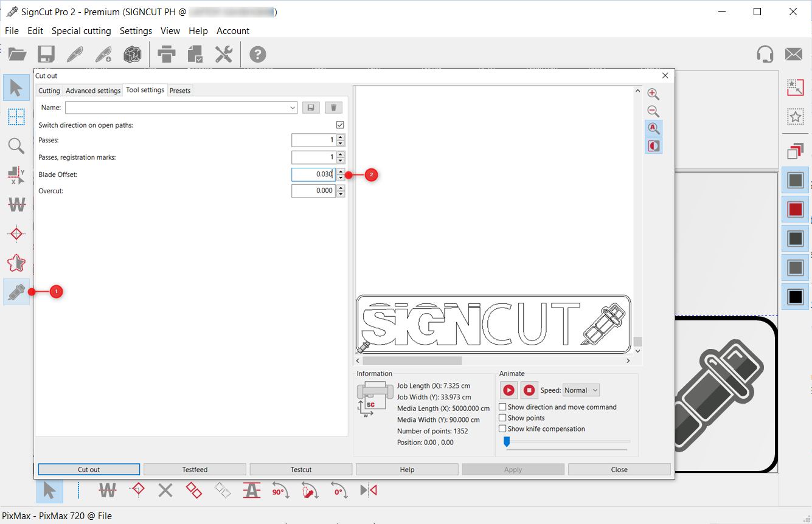Viewport: 812px width, 524px height.
Task: Click the mirror flip icon in bottom toolbar
Action: (369, 490)
